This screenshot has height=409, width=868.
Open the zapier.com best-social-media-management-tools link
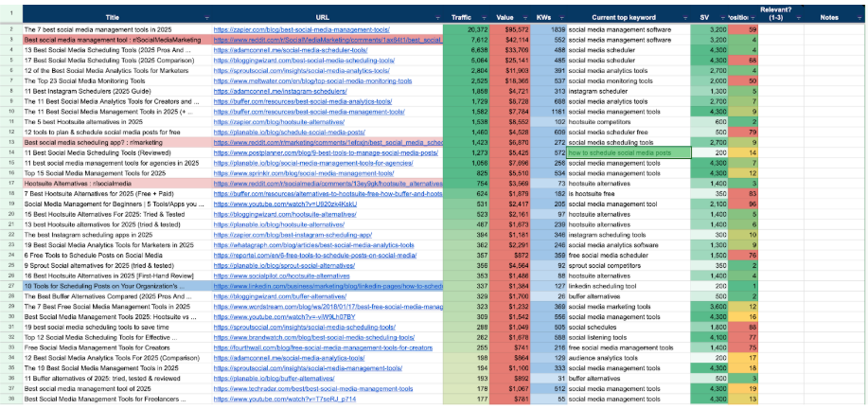point(301,29)
